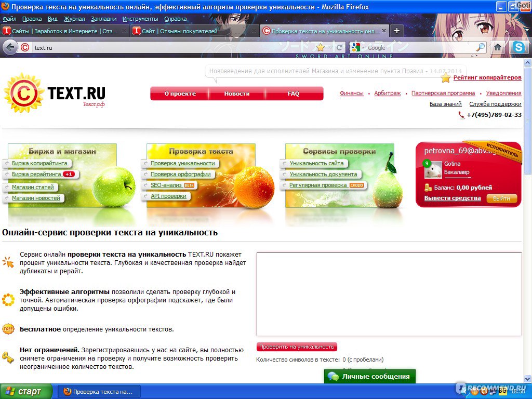Switch to the 'Сайты | Заработок в Интернете' tab
The width and height of the screenshot is (532, 399).
pyautogui.click(x=64, y=31)
